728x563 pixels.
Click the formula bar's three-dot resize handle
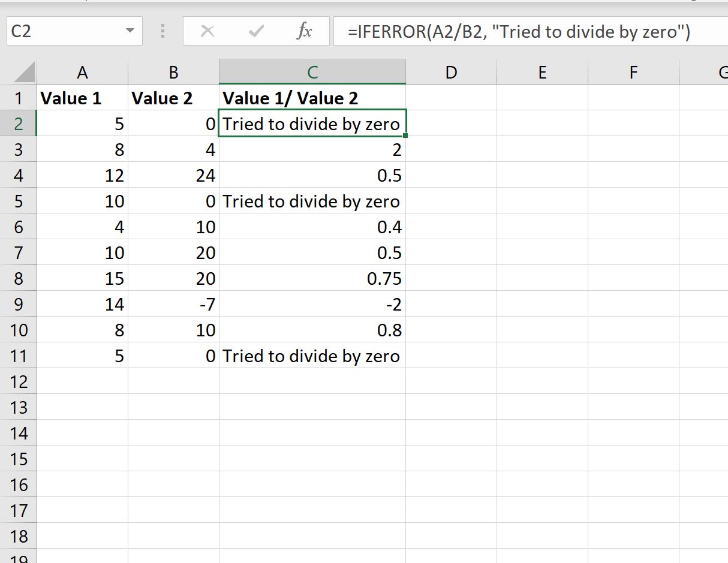pos(163,32)
